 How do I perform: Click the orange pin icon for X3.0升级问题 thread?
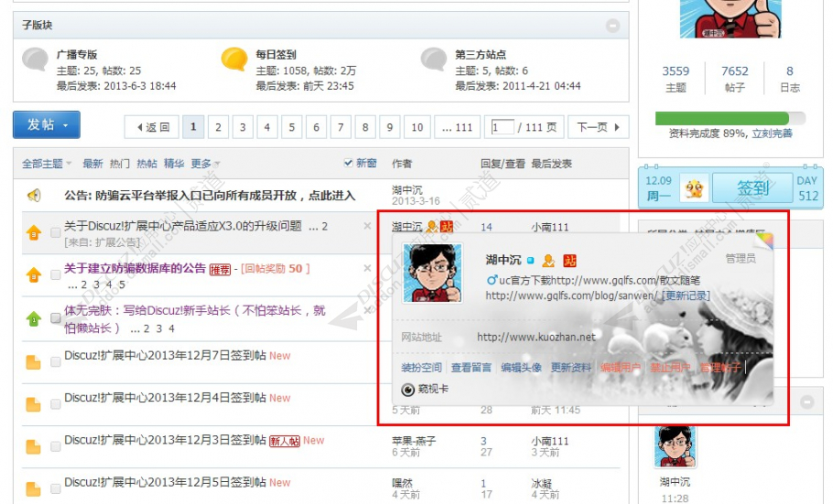coord(34,232)
